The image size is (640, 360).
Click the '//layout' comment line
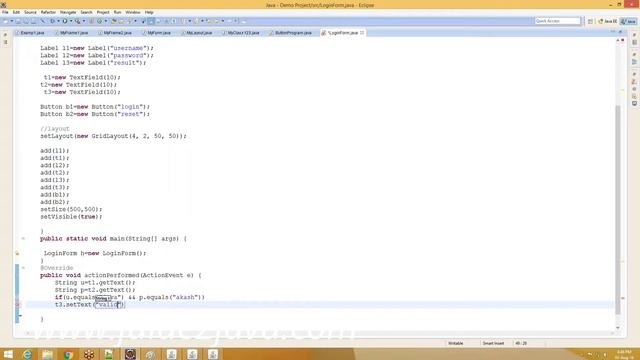[55, 129]
